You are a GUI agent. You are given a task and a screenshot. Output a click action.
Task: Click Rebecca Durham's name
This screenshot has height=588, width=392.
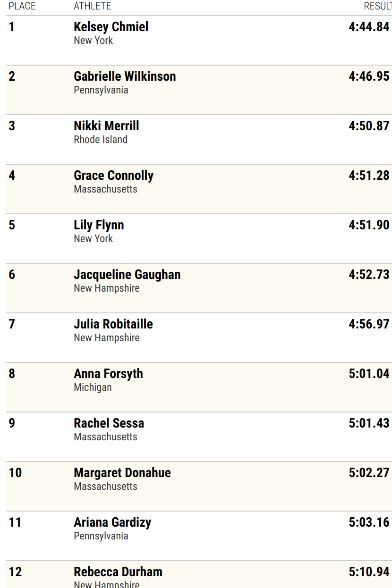tap(118, 572)
